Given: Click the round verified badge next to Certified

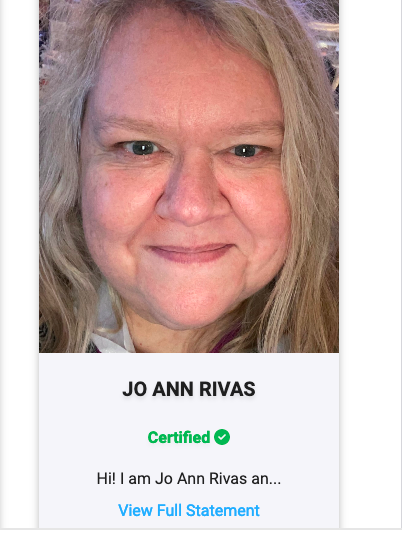Looking at the screenshot, I should tap(222, 437).
